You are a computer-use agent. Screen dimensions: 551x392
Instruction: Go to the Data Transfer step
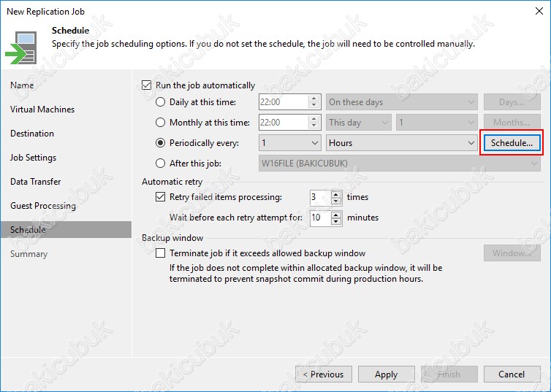36,182
